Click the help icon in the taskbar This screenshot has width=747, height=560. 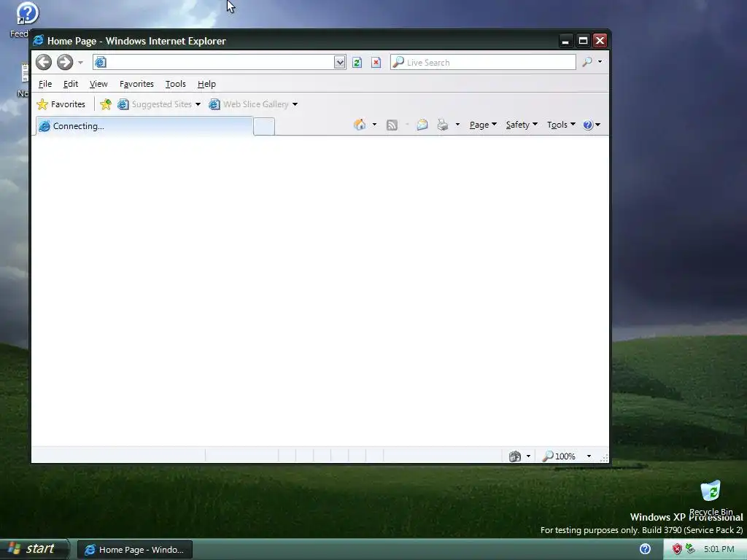click(x=645, y=549)
